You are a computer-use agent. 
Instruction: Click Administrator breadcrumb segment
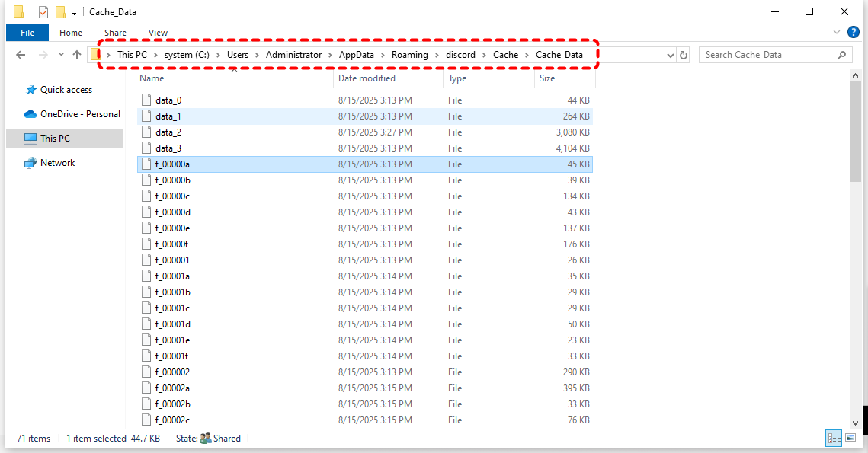click(293, 55)
